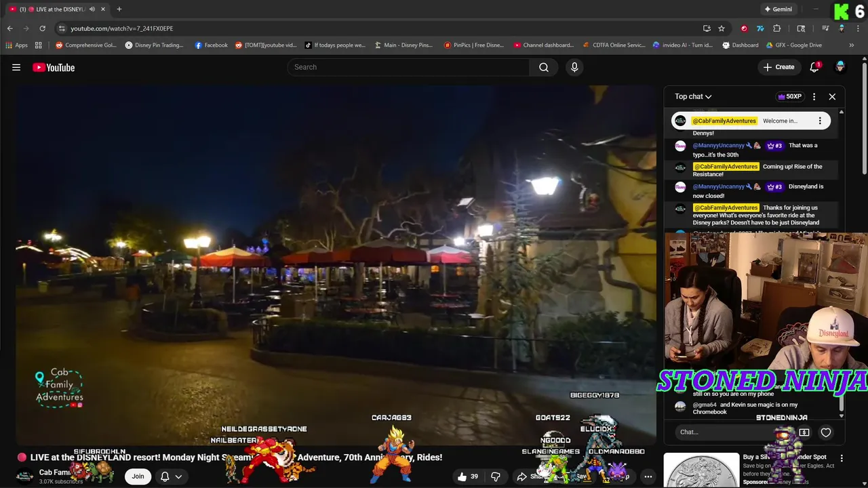Open a new browser tab
868x488 pixels.
point(119,9)
